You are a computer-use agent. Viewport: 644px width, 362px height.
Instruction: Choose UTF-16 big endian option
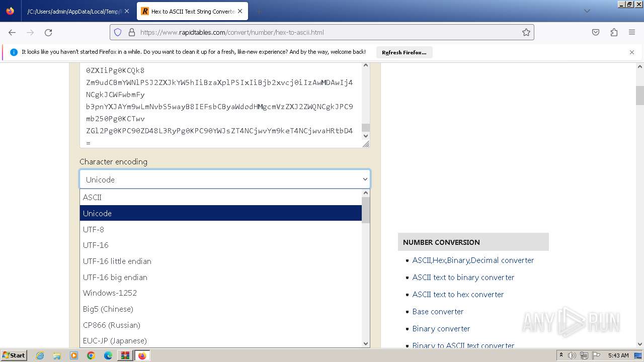220,277
